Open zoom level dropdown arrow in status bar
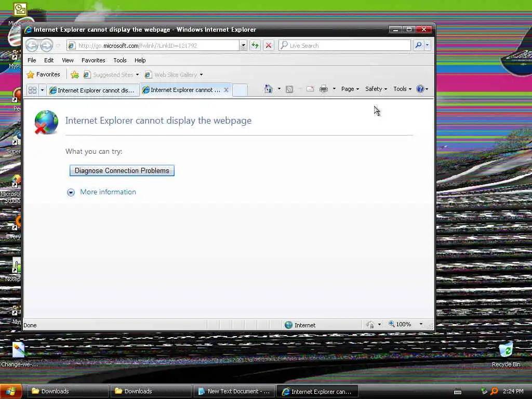Viewport: 532px width, 399px height. click(x=421, y=324)
